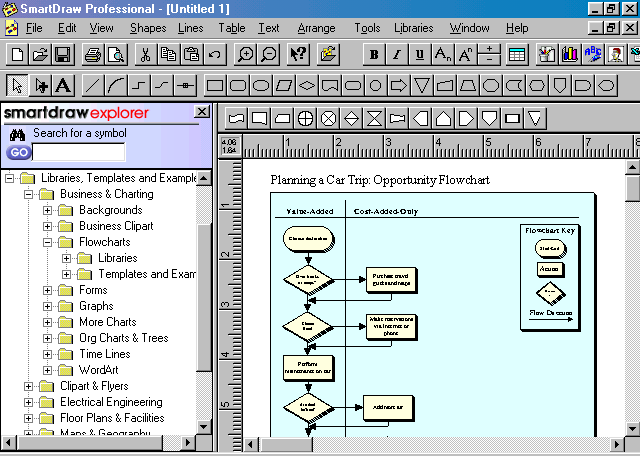
Task: Expand the Backgrounds folder
Action: [47, 210]
